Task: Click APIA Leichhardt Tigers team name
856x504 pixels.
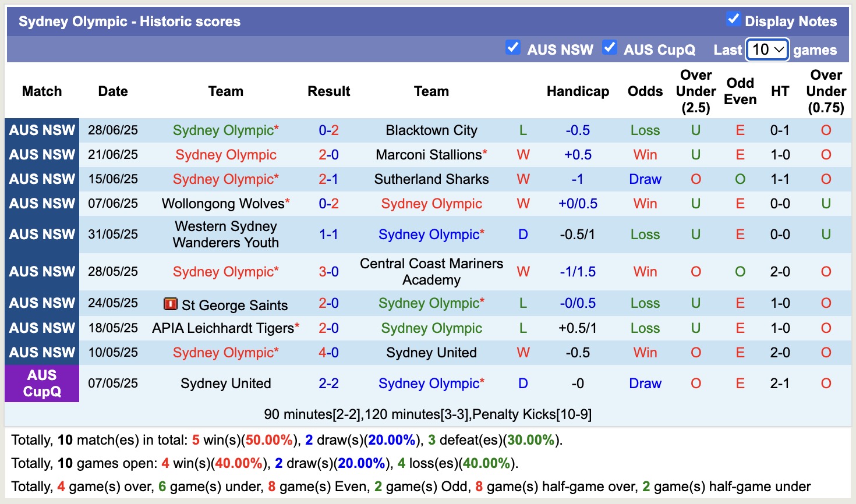Action: 224,328
